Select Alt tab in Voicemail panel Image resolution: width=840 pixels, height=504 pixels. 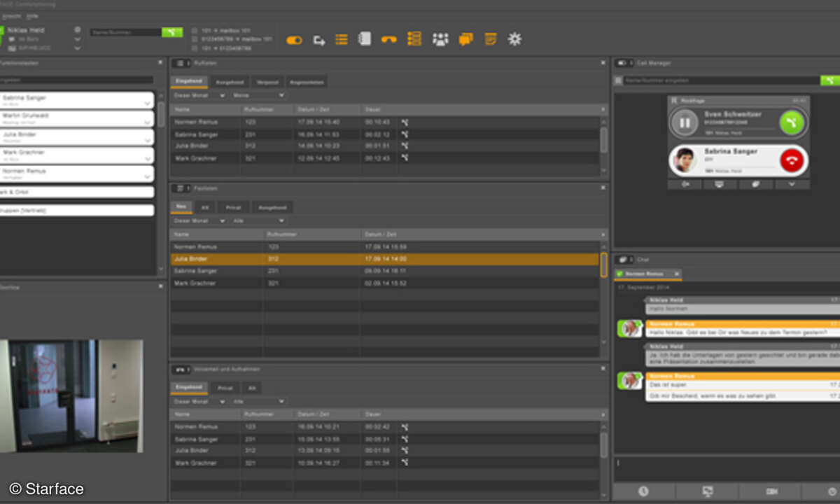[251, 387]
